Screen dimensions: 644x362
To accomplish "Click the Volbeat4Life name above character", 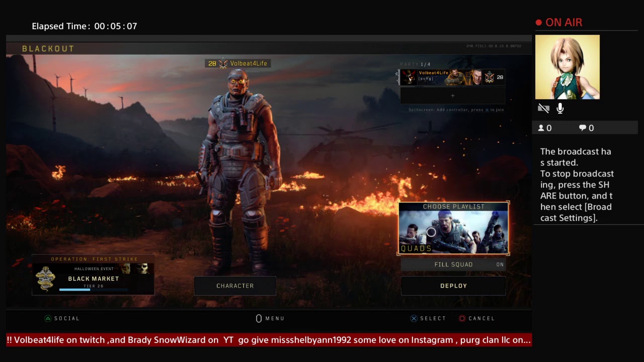I will coord(249,63).
